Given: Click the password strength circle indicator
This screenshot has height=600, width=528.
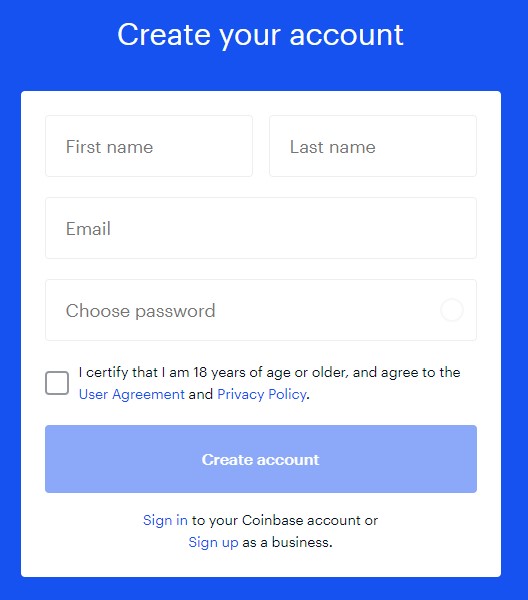Looking at the screenshot, I should coord(451,310).
